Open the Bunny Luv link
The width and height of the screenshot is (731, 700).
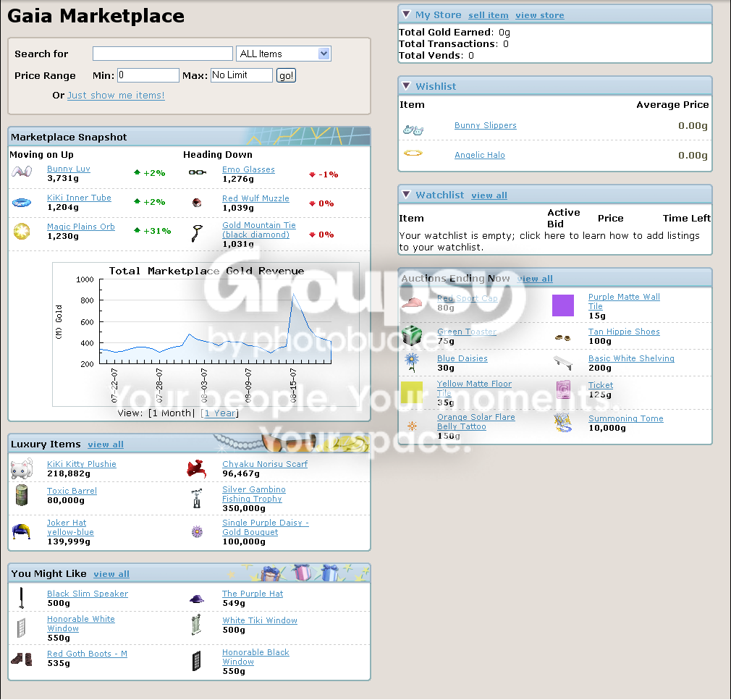[x=69, y=169]
